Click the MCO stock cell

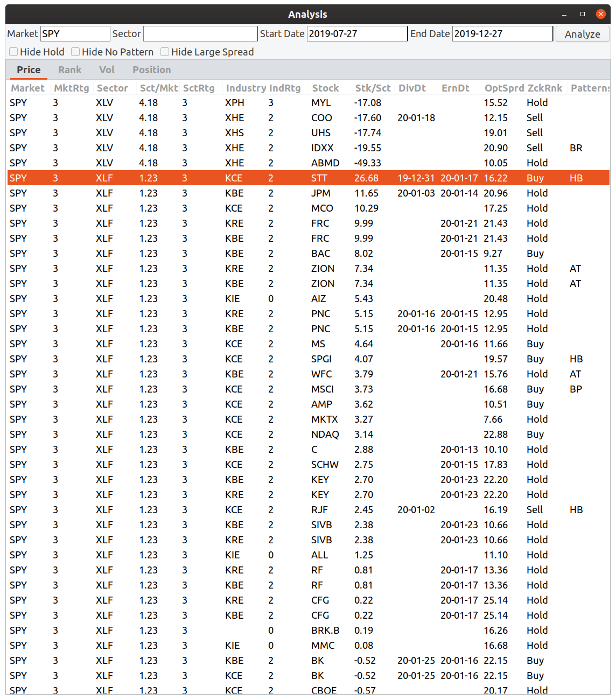pyautogui.click(x=322, y=208)
